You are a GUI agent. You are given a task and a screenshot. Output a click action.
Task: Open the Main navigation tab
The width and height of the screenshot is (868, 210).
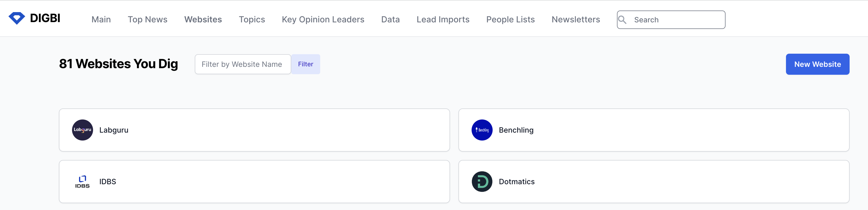click(x=101, y=19)
